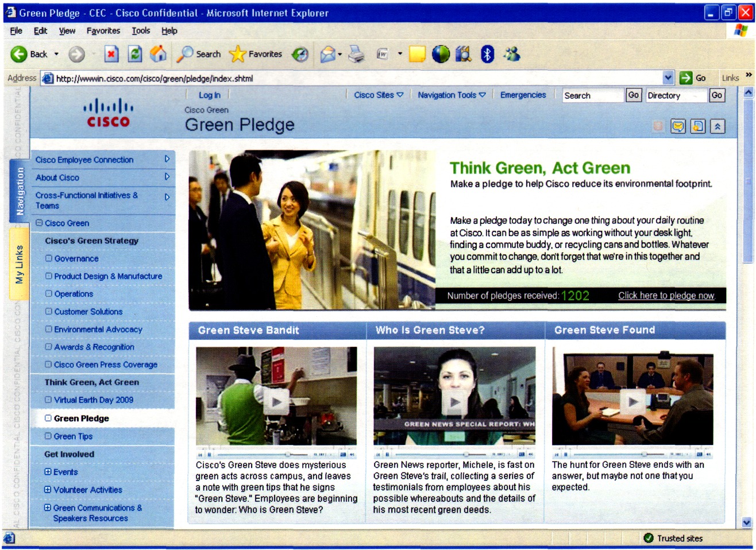This screenshot has width=756, height=550.
Task: Collapse the Cisco Green navigation section
Action: (x=39, y=223)
